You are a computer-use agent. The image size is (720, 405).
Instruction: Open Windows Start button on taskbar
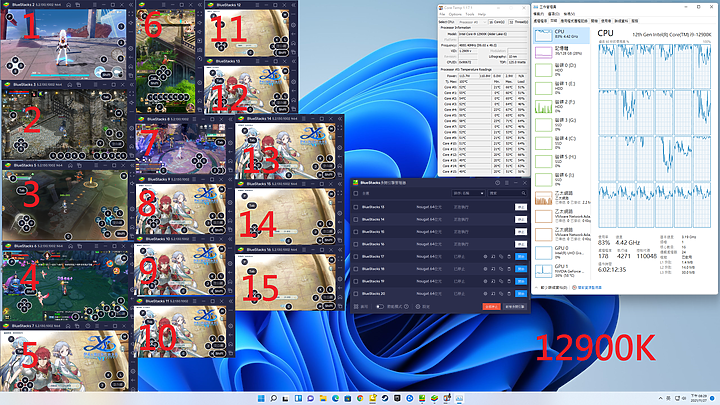pos(261,398)
